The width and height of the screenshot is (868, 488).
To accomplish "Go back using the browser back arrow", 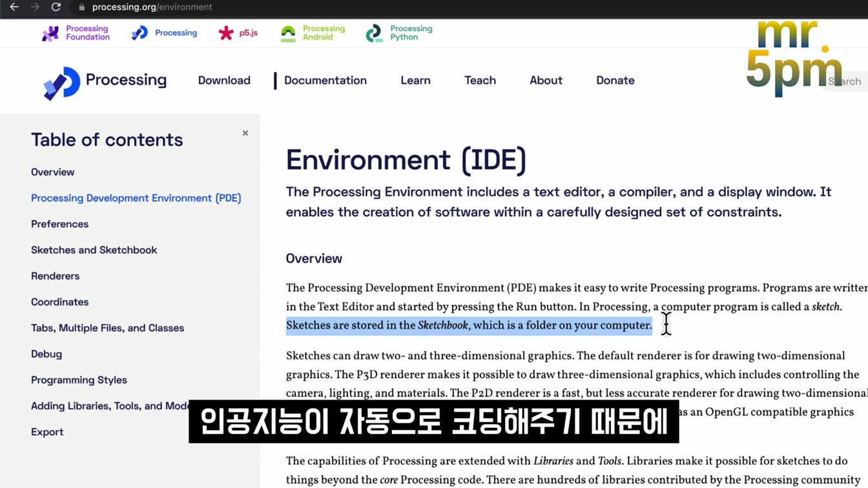I will [x=14, y=7].
